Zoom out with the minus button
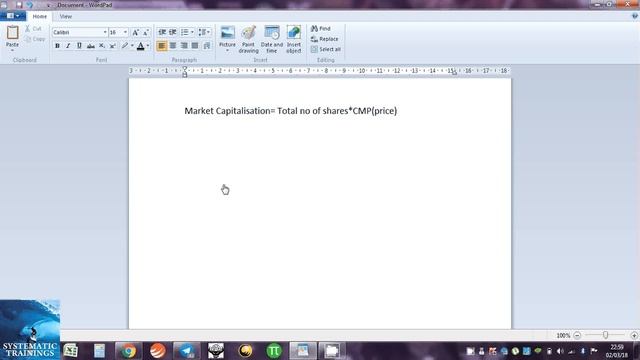Viewport: 640px width, 360px height. tap(577, 335)
